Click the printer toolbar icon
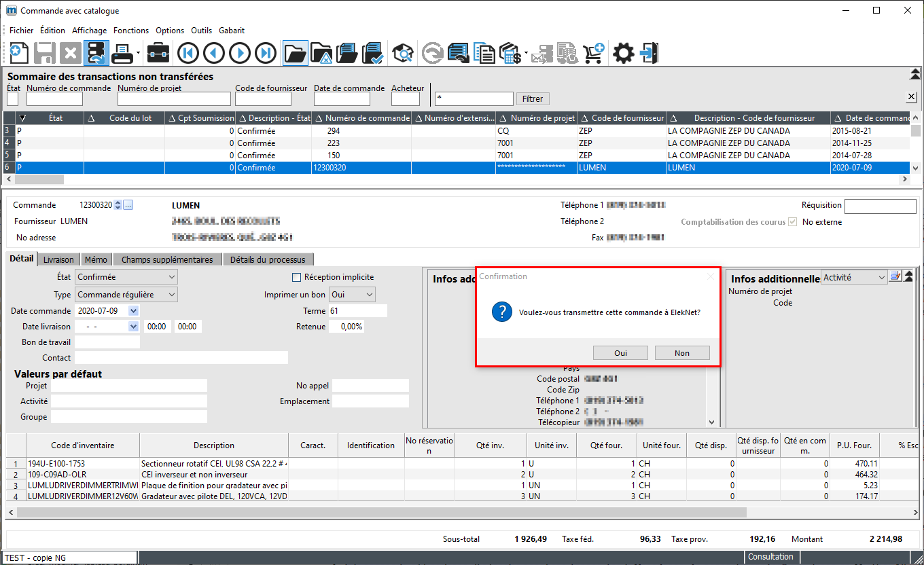Screen dimensions: 924x565 click(x=122, y=52)
